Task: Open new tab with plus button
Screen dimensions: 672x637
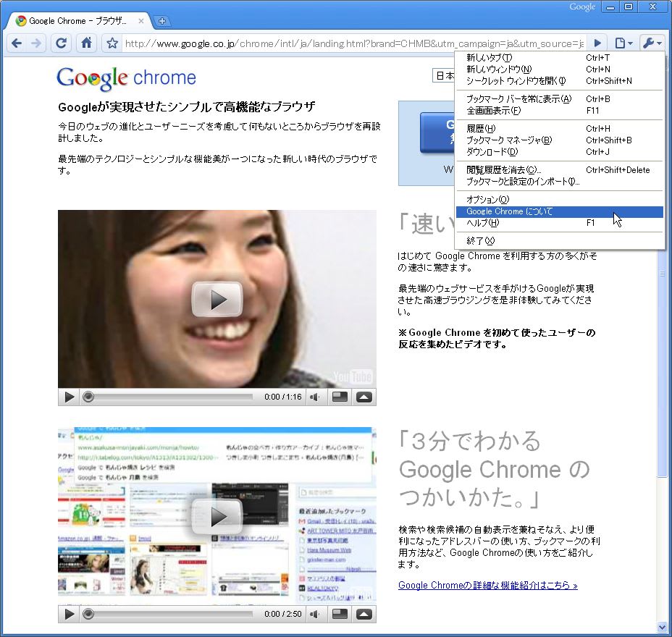Action: [x=162, y=21]
